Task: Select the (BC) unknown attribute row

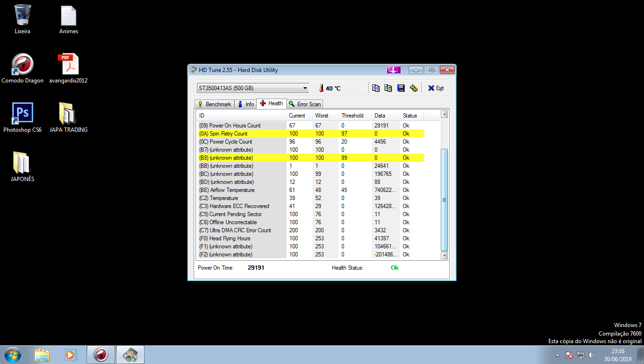Action: click(310, 174)
